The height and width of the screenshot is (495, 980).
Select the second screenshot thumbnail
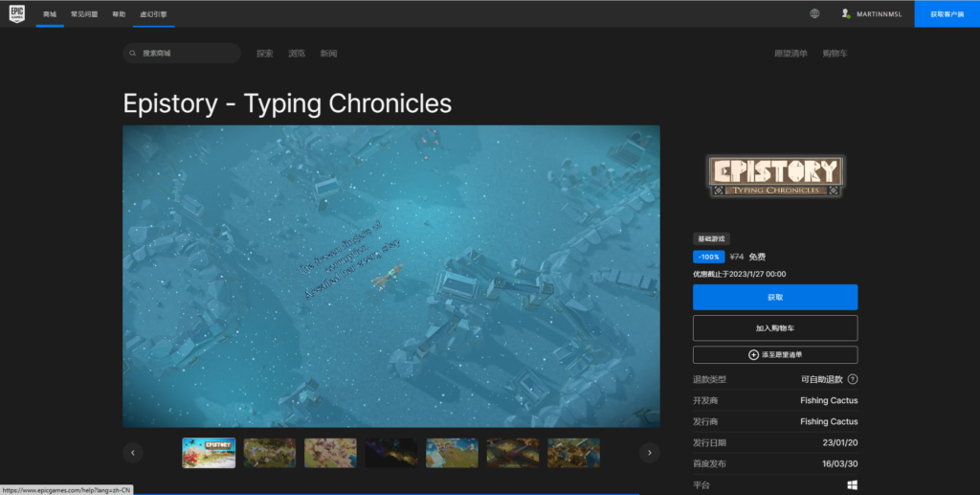pyautogui.click(x=269, y=453)
